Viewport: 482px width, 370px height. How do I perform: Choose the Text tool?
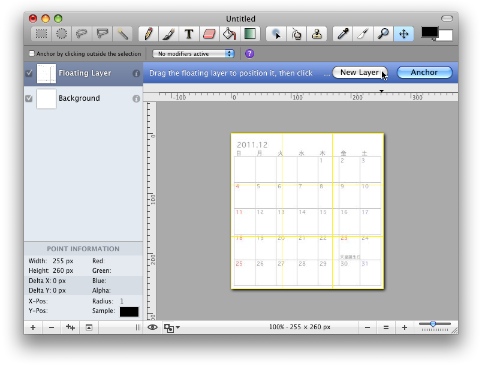pos(189,34)
